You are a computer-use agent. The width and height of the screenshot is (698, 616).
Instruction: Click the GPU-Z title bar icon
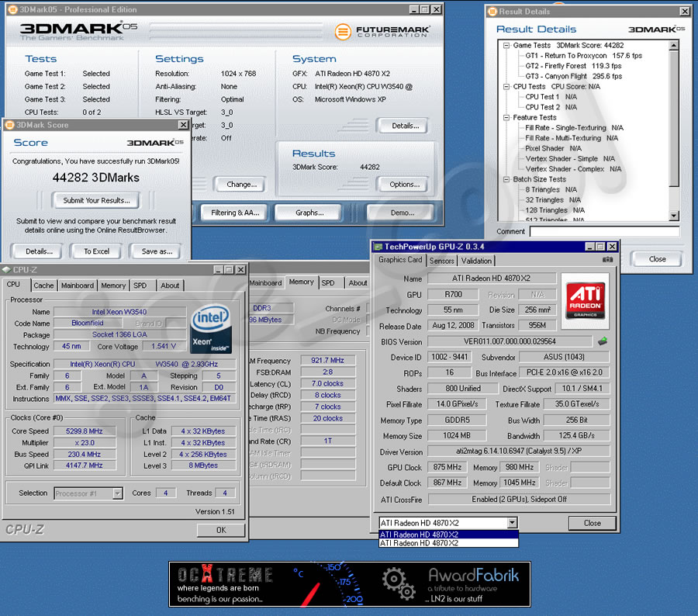coord(378,246)
